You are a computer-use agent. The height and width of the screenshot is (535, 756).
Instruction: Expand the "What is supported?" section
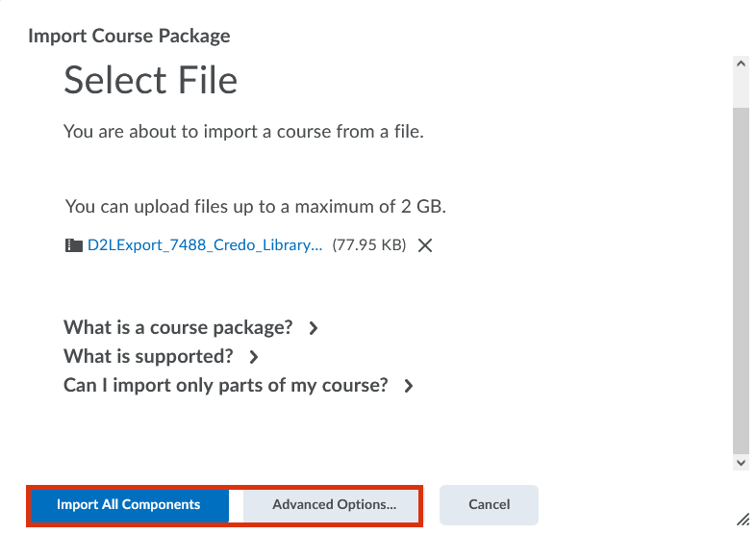[148, 356]
